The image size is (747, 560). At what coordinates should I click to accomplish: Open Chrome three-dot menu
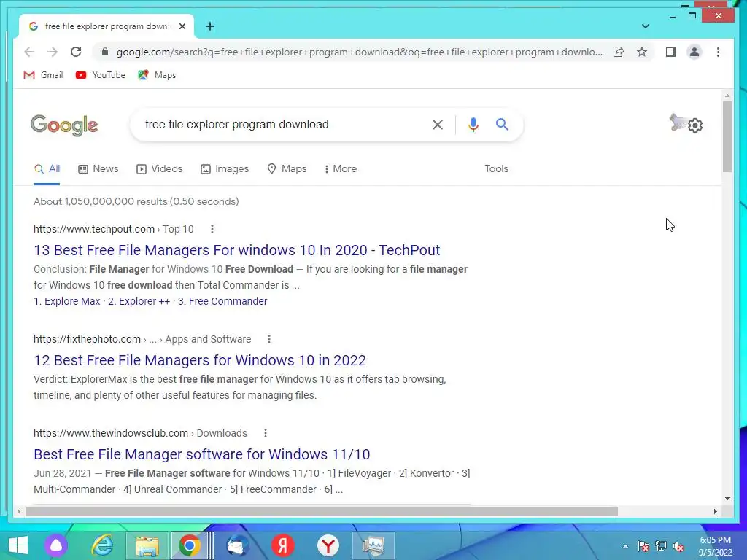718,52
